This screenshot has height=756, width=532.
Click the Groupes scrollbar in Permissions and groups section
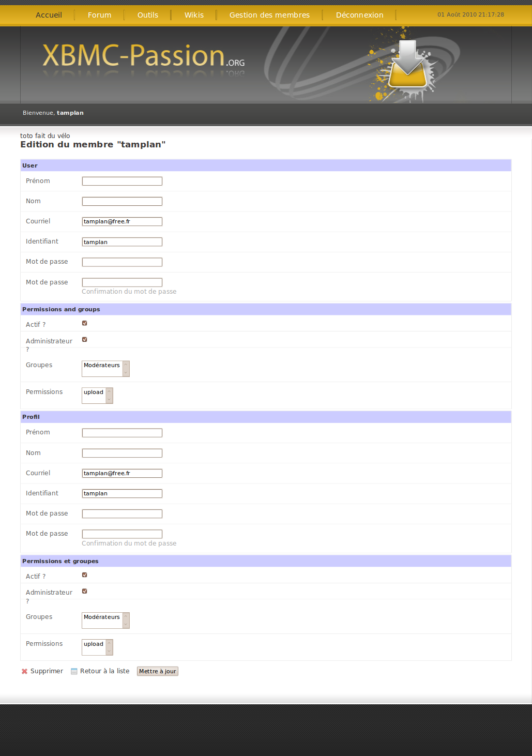click(126, 369)
